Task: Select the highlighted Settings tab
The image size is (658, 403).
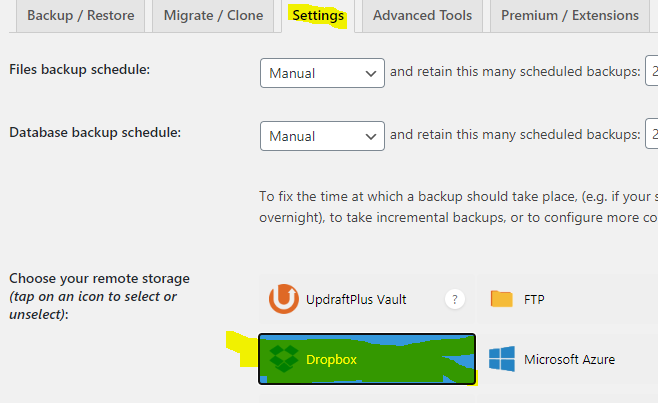Action: [x=318, y=16]
